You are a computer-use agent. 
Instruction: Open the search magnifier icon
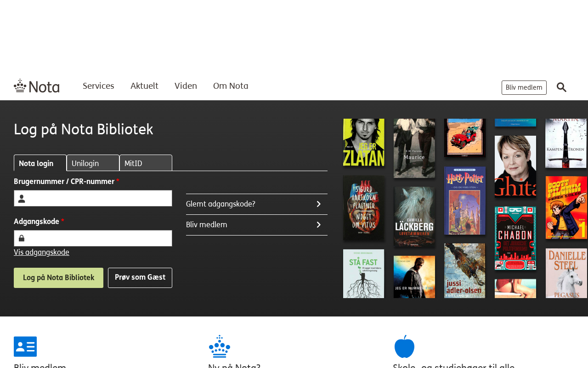tap(561, 87)
